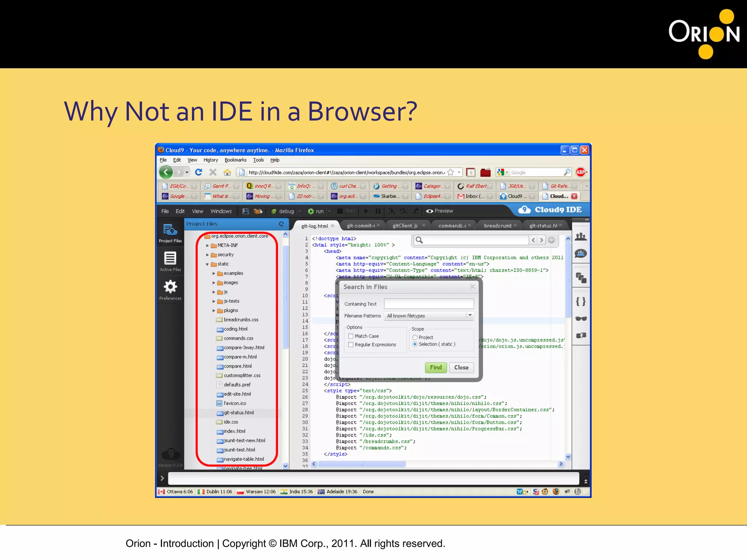Click the curly braces icon on right bar

581,302
